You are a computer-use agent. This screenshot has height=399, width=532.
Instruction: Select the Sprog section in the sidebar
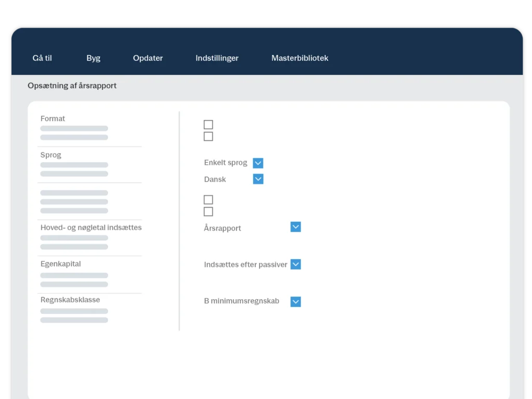point(51,155)
